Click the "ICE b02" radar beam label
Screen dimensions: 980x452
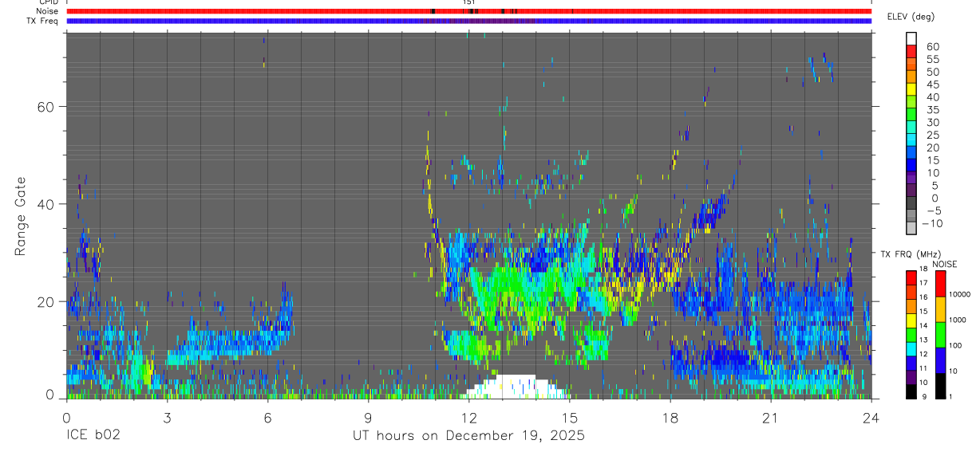tap(94, 436)
